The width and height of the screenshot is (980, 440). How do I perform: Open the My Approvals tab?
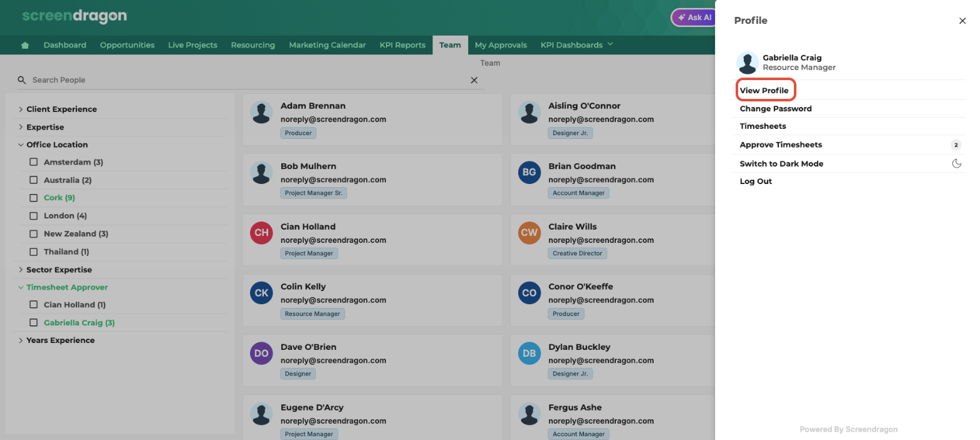point(501,45)
